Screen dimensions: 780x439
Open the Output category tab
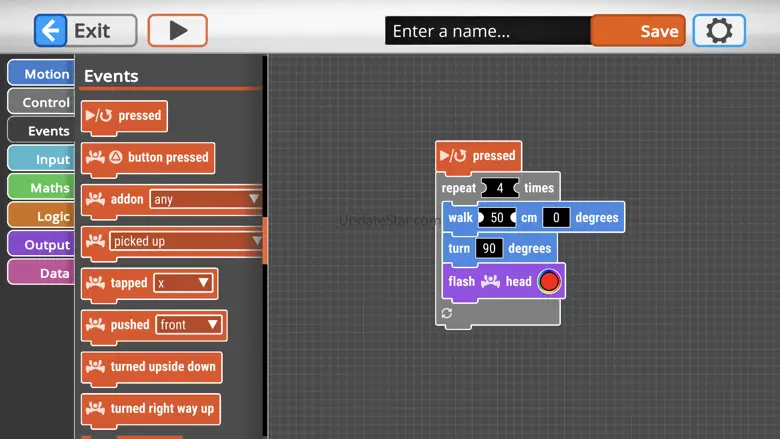click(41, 245)
